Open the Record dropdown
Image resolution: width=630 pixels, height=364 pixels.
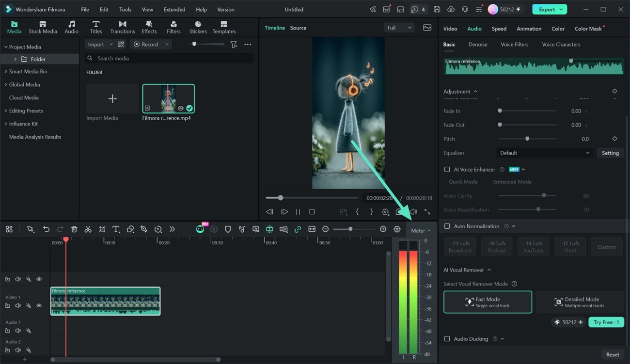point(151,44)
